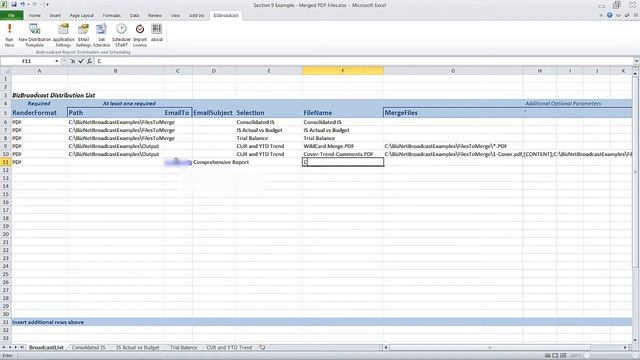Click the BizBroadcast Distribution List title cell

click(x=53, y=95)
